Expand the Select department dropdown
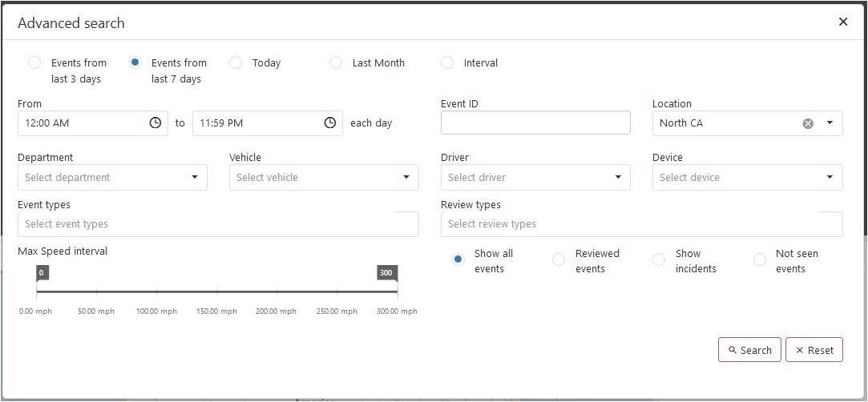 [112, 178]
